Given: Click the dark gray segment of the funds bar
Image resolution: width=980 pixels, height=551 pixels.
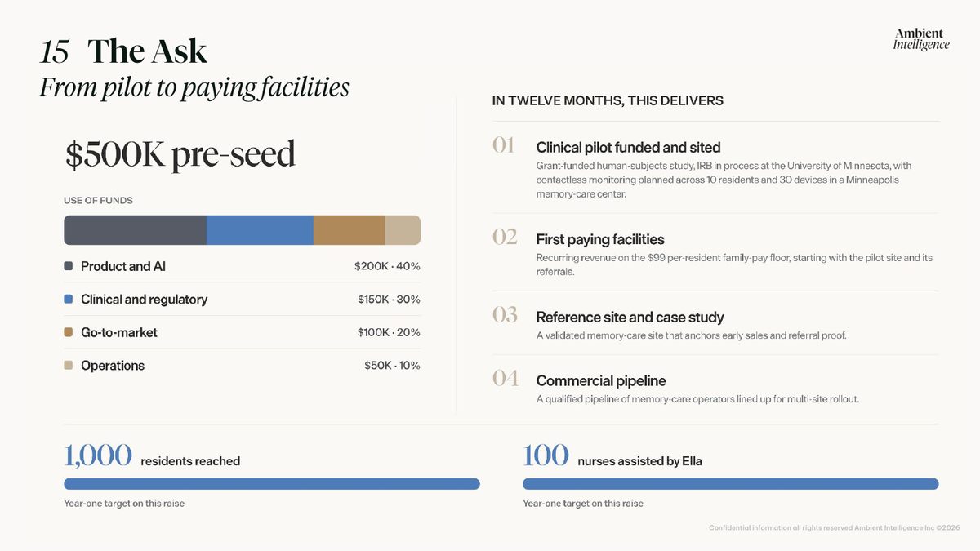Looking at the screenshot, I should coord(135,230).
